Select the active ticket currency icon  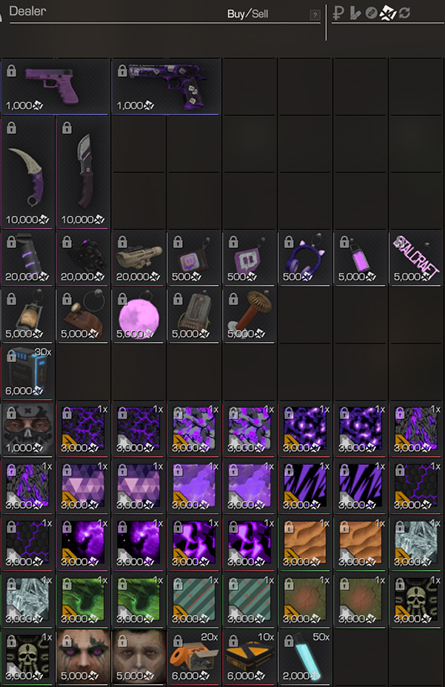tap(388, 13)
